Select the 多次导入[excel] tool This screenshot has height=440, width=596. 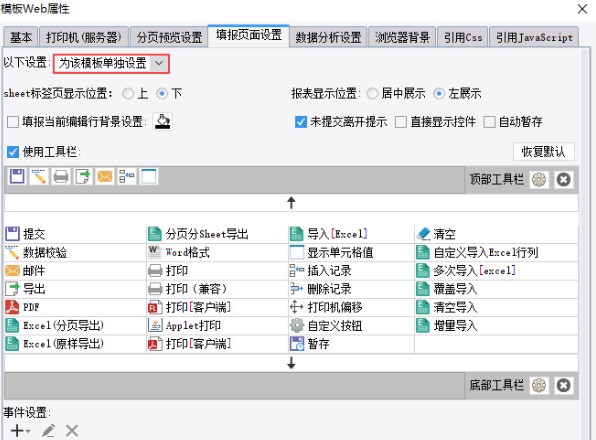coord(496,271)
